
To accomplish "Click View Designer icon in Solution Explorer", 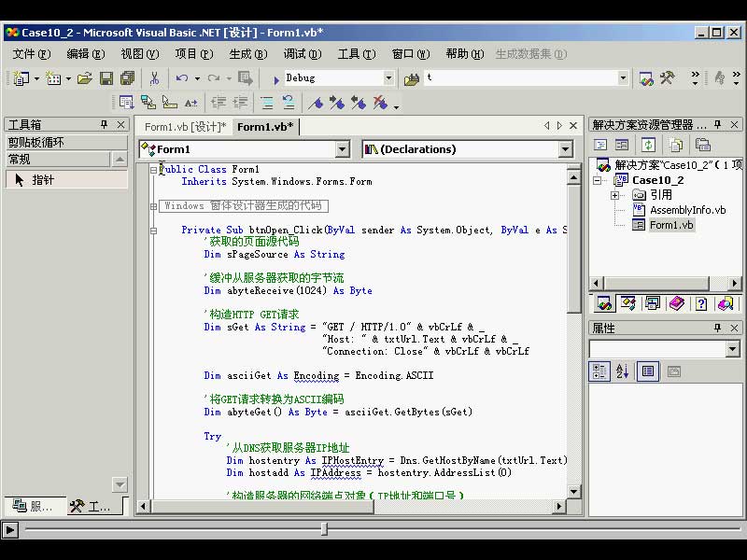I will (x=622, y=145).
